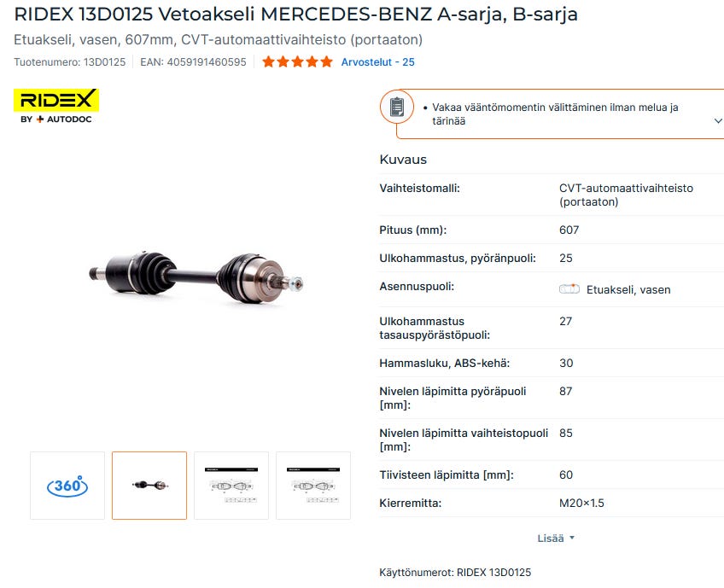Open the 360 degree view thumbnail
Image resolution: width=724 pixels, height=588 pixels.
[x=67, y=486]
